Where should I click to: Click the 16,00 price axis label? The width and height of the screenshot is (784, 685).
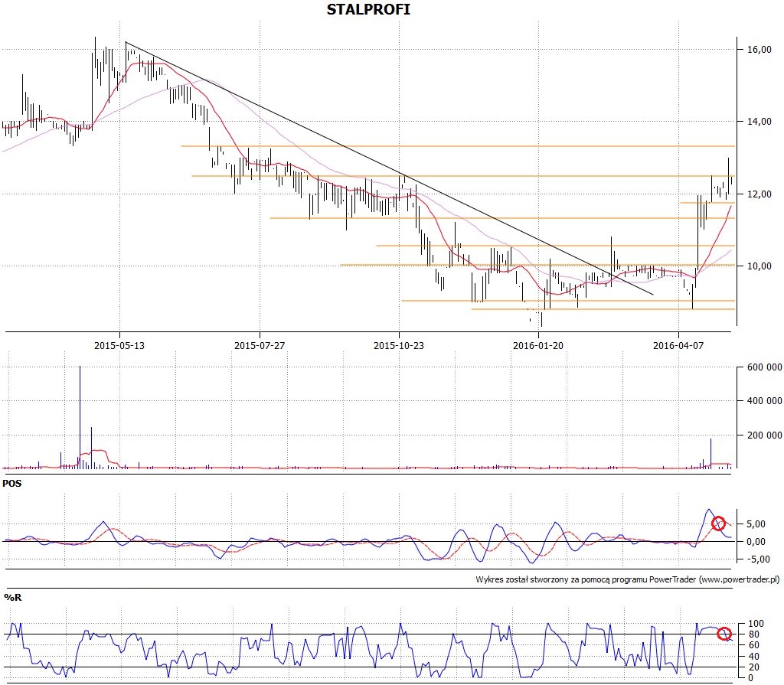[x=759, y=50]
